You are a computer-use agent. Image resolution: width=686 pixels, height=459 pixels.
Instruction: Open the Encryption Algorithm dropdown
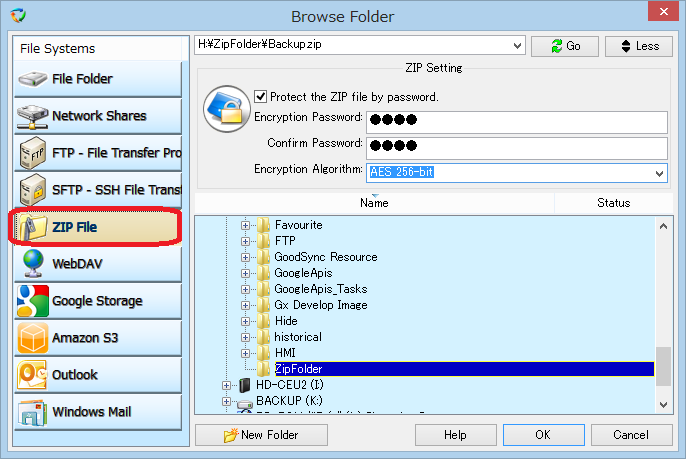click(x=659, y=173)
